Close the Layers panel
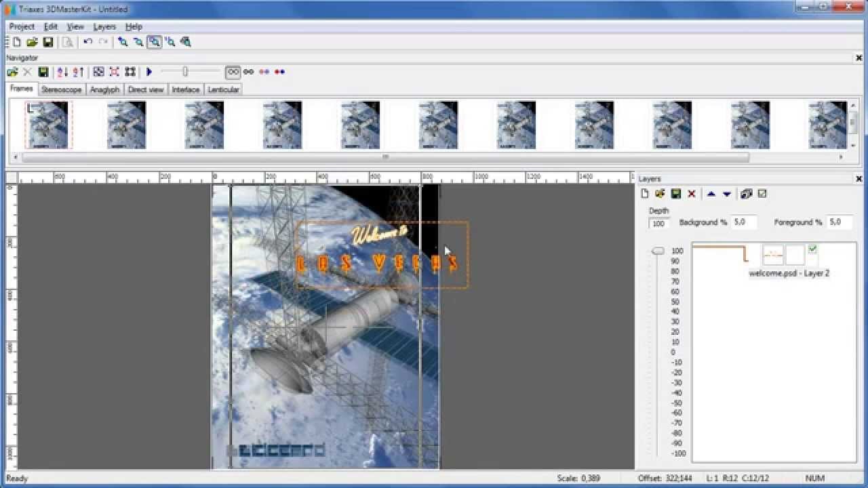This screenshot has width=868, height=488. (x=859, y=179)
